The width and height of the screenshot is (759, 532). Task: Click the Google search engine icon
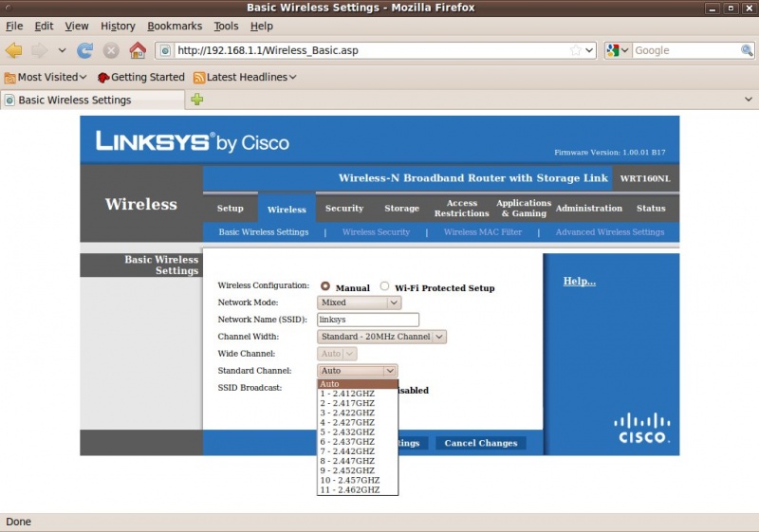[x=613, y=50]
